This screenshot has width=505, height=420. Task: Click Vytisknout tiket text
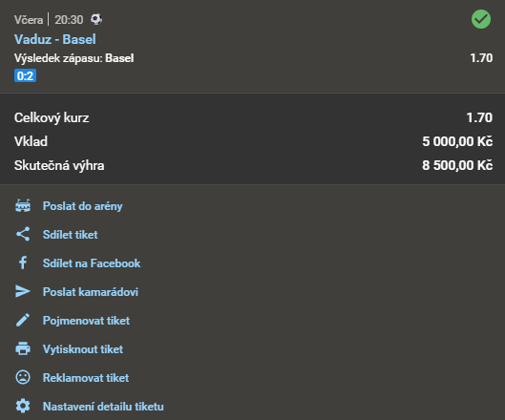pos(83,349)
